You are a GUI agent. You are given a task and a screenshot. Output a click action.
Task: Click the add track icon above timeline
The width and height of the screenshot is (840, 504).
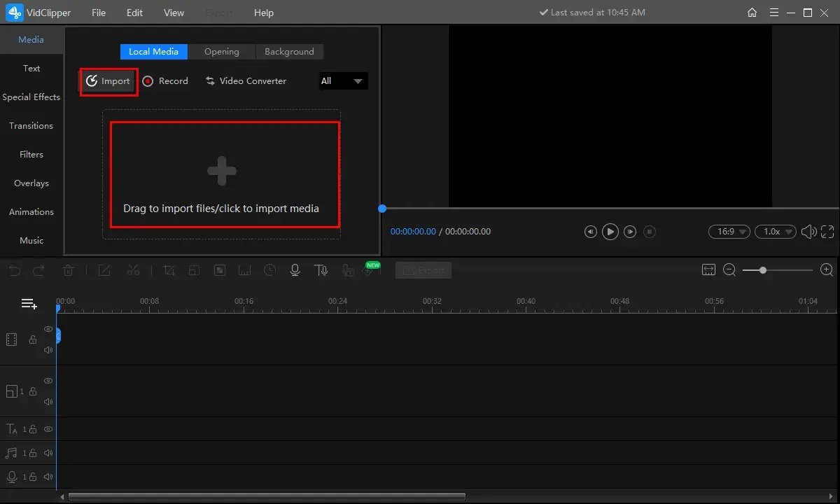click(29, 304)
